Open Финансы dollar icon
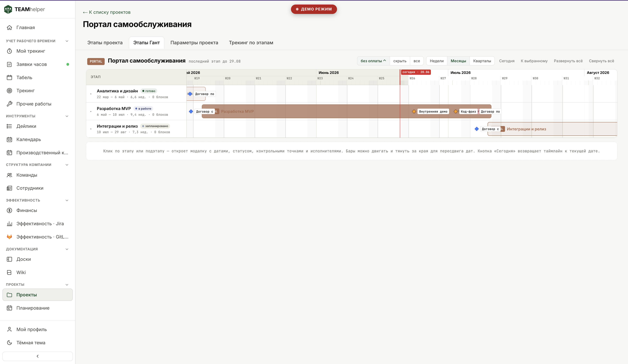628x364 pixels. (x=9, y=210)
